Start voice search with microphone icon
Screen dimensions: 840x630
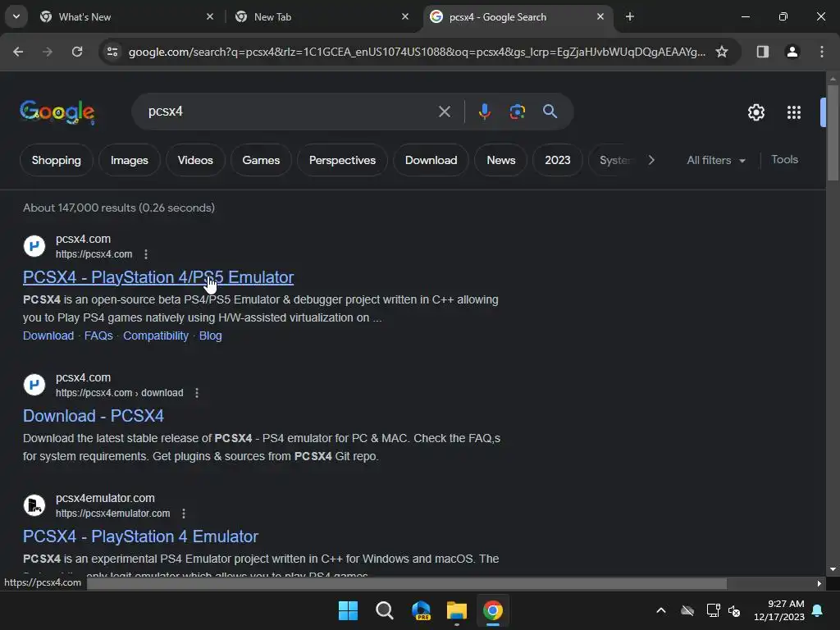[484, 112]
